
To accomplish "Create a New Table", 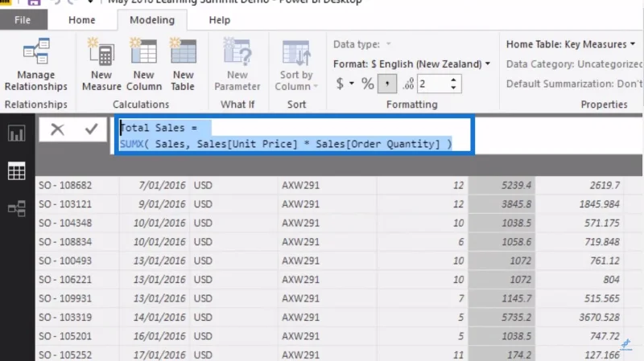I will click(183, 64).
